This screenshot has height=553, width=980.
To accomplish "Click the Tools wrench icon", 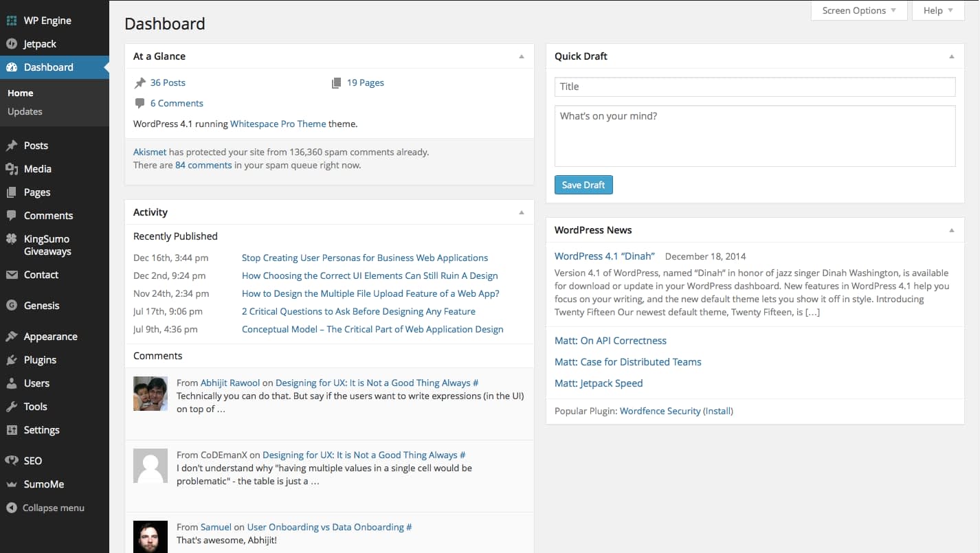I will point(12,407).
